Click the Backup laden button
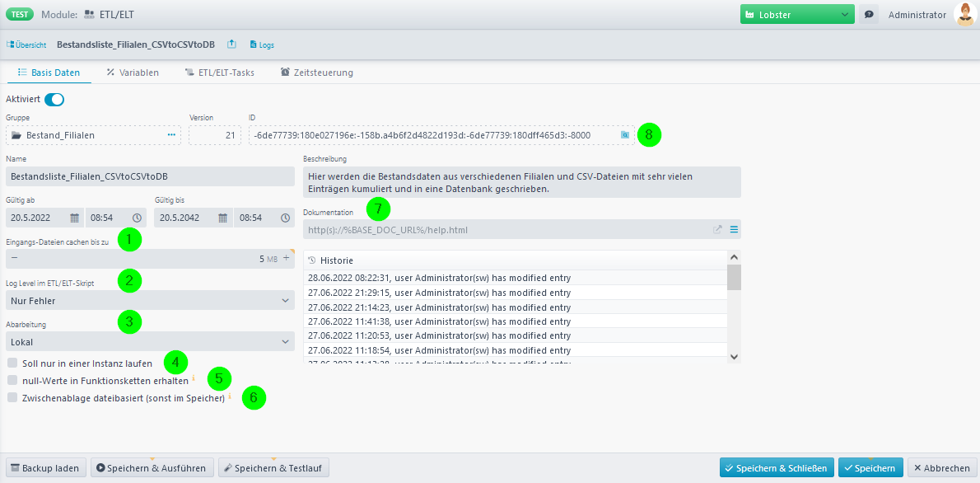Screen dimensions: 980x483 [46, 467]
